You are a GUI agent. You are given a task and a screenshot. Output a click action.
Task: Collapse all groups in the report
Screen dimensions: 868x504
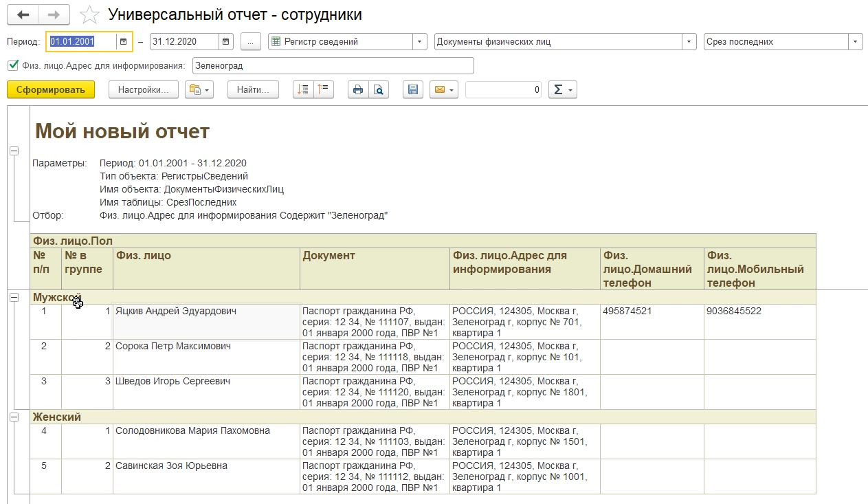323,89
